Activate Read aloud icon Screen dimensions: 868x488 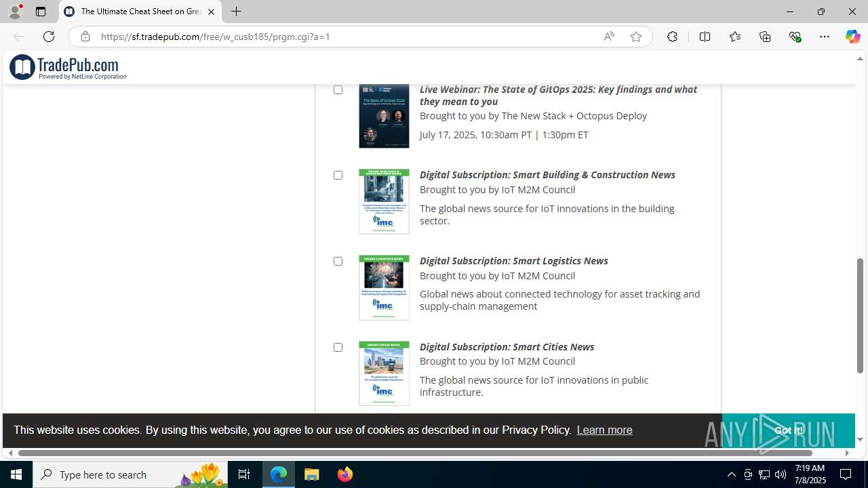coord(609,37)
